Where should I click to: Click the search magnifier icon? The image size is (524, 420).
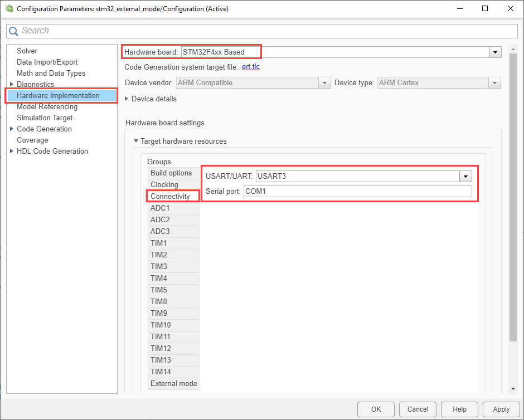(13, 31)
